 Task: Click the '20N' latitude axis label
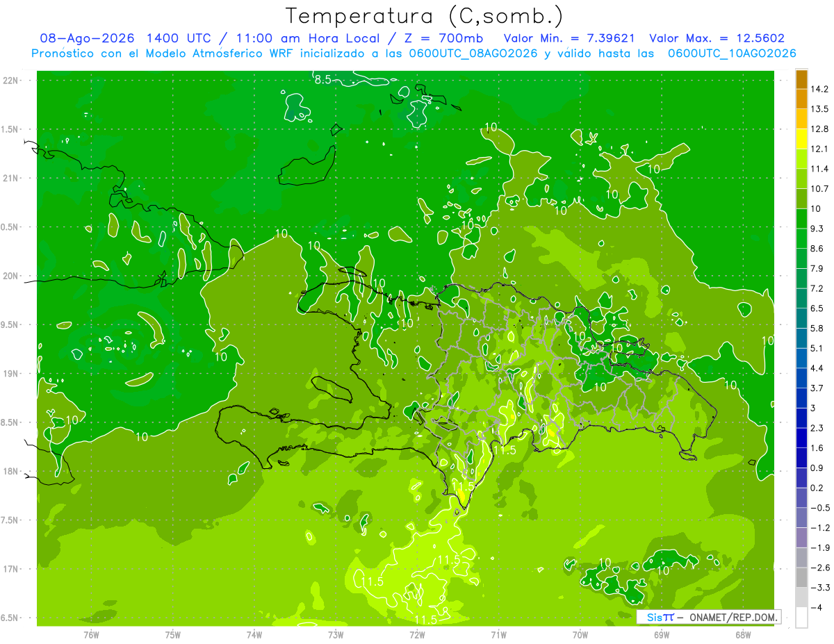(x=11, y=276)
